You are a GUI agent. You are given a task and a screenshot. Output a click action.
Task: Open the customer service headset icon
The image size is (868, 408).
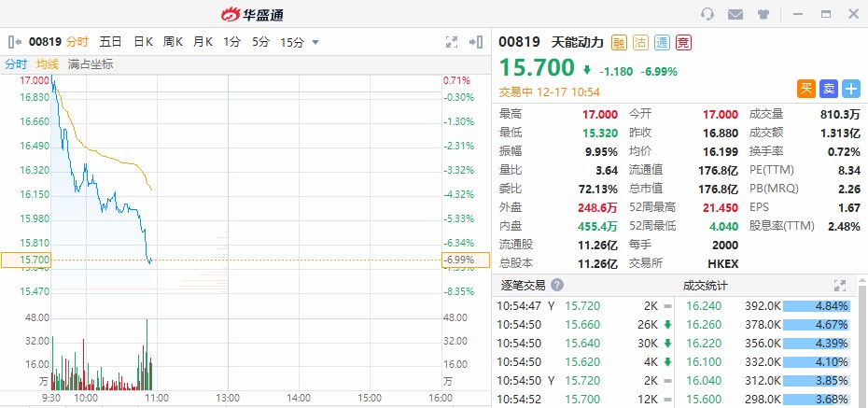pyautogui.click(x=707, y=14)
